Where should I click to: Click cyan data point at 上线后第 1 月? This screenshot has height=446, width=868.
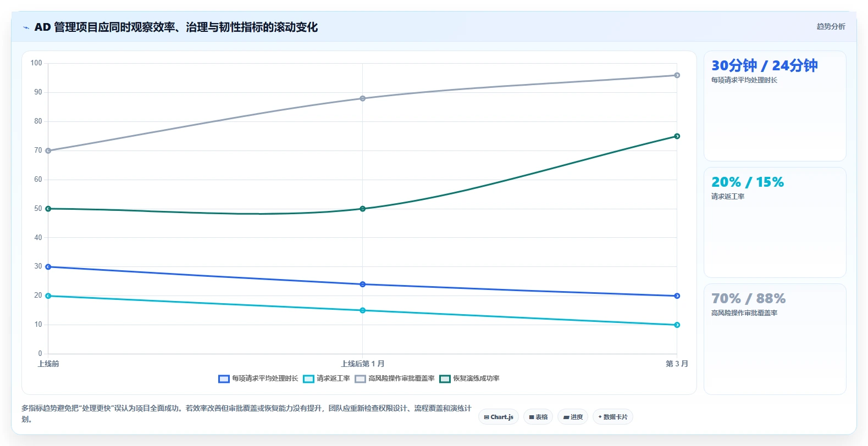pos(362,310)
